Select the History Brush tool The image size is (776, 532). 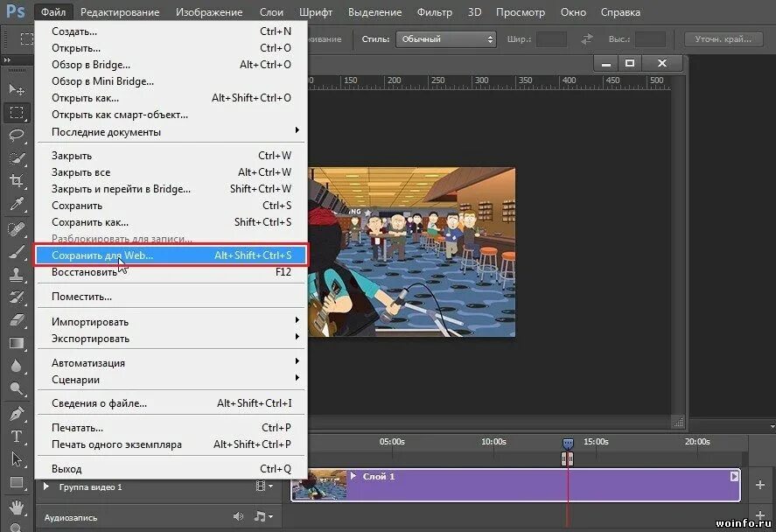tap(17, 297)
